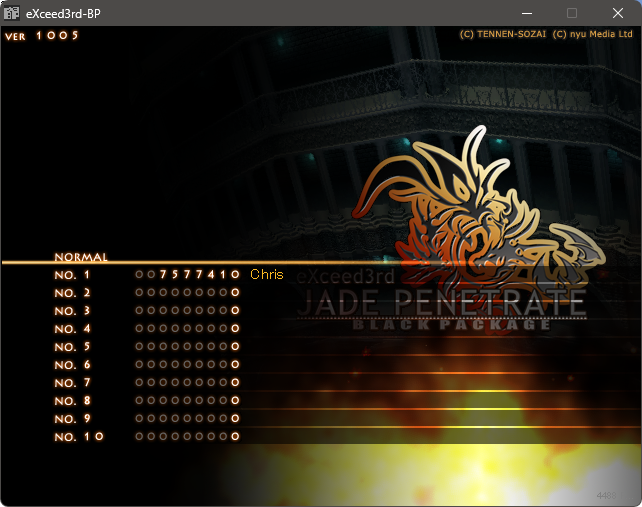The height and width of the screenshot is (507, 642).
Task: Select the NO. 6 ranking label
Action: [x=72, y=365]
